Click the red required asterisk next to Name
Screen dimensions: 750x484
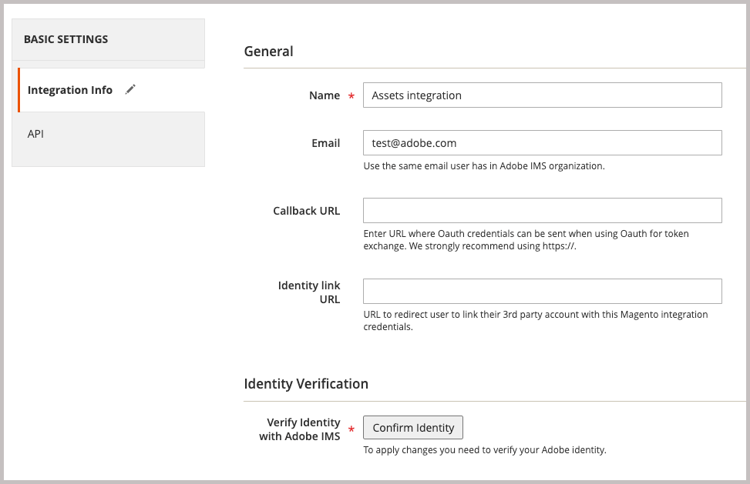pyautogui.click(x=351, y=96)
